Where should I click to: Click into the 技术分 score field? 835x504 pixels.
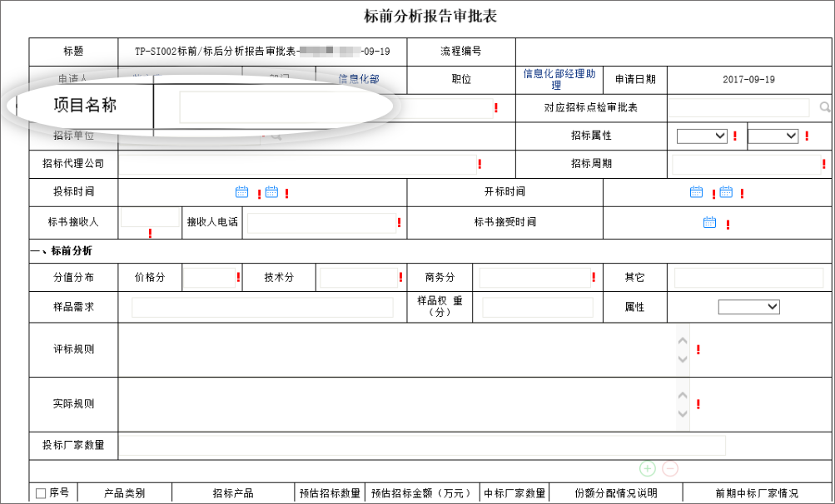(359, 278)
